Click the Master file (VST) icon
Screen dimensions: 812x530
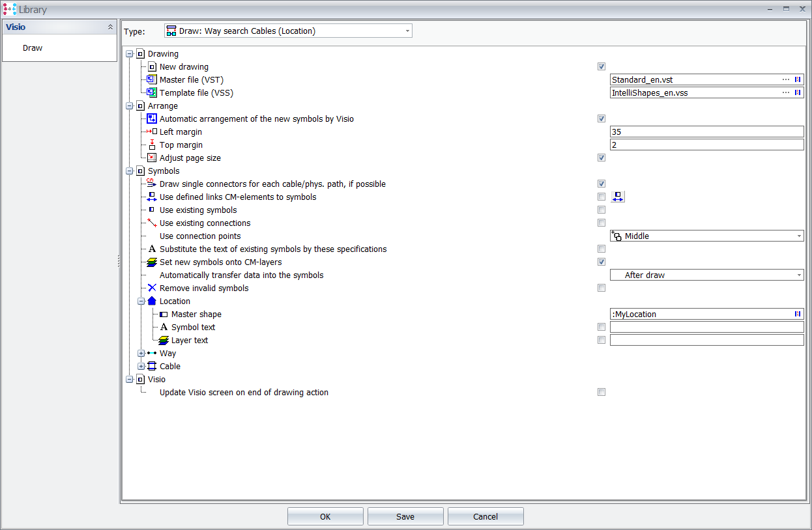click(152, 79)
